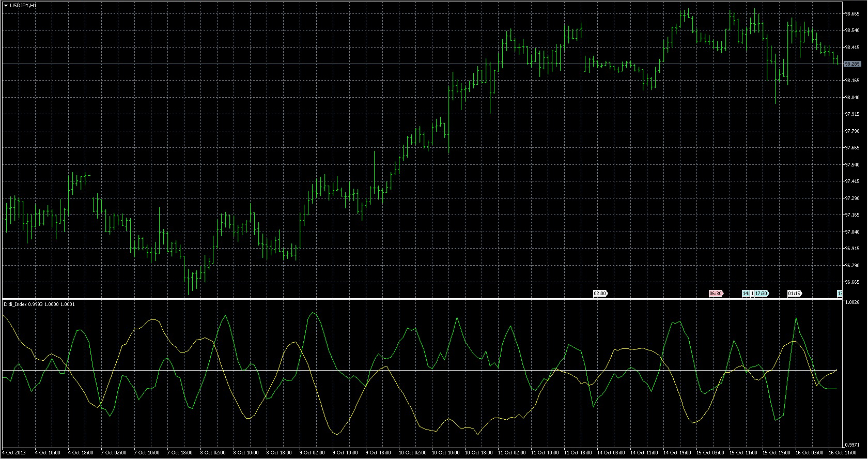Select the 02:00 news event marker
The height and width of the screenshot is (459, 868).
(x=600, y=294)
